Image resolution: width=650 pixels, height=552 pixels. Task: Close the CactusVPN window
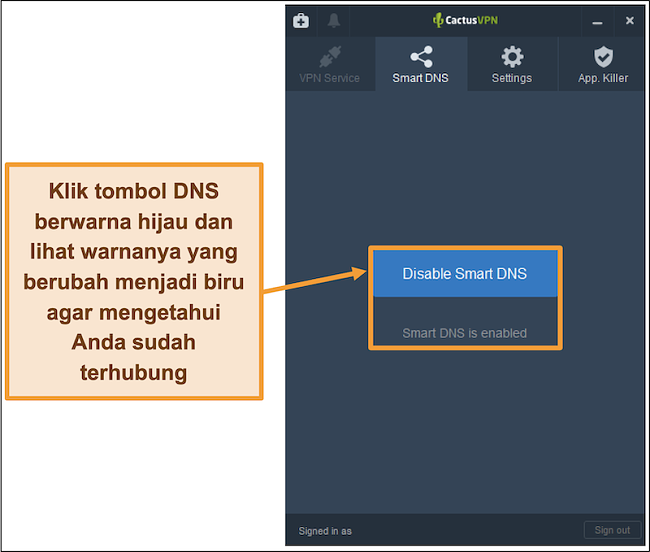click(x=629, y=21)
